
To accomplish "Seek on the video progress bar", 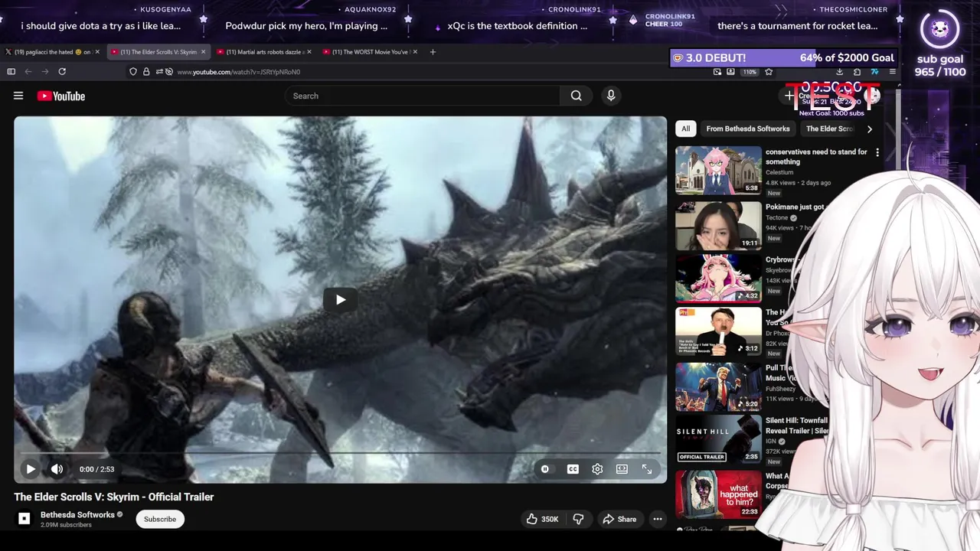I will pos(340,454).
